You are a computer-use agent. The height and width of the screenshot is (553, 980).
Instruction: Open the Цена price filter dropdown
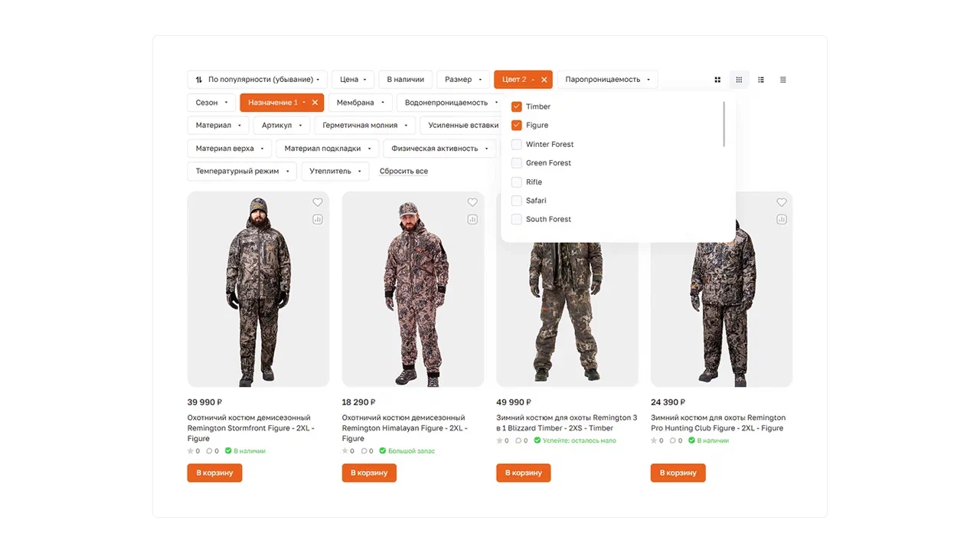[353, 80]
